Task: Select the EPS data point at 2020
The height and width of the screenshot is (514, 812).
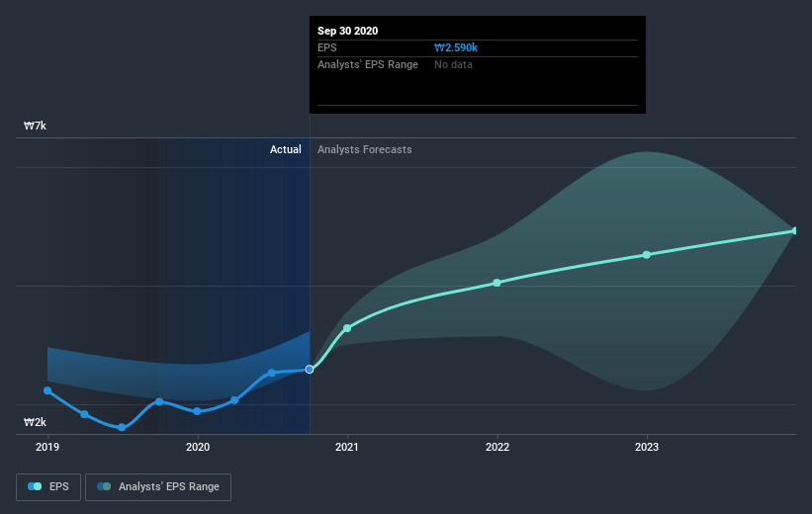Action: pos(197,411)
